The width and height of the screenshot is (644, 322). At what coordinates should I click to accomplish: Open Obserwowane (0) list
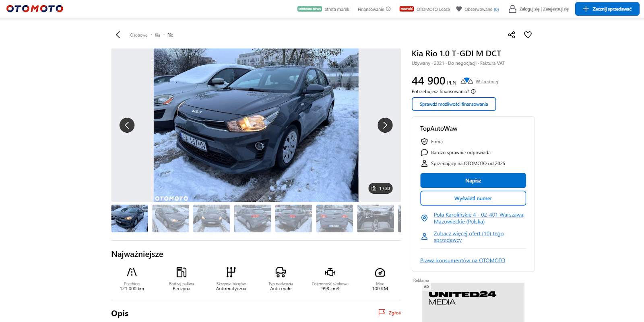[x=482, y=9]
